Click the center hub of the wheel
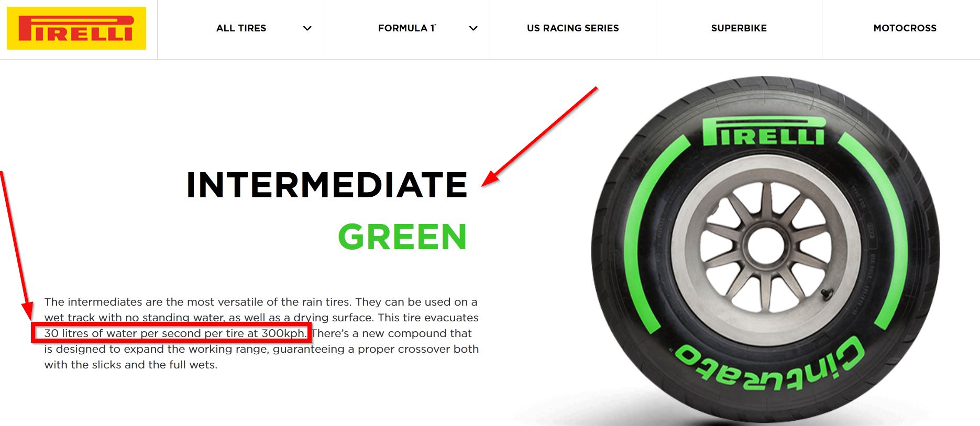Screen dimensions: 980x426 (765, 246)
